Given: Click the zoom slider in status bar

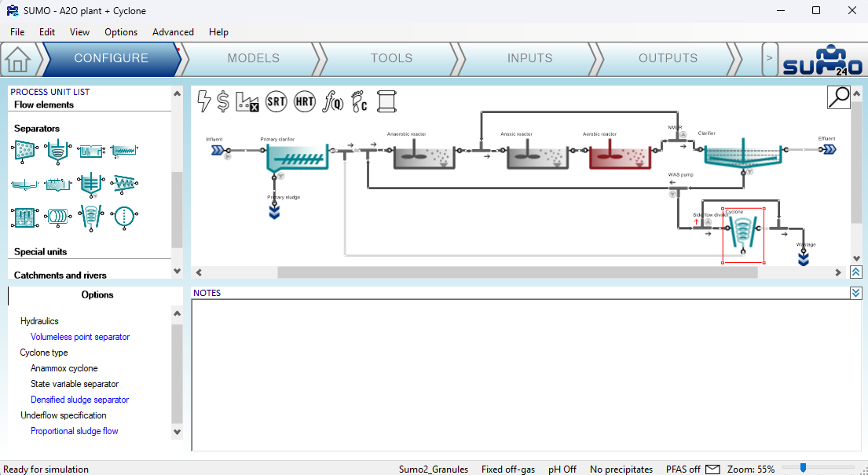Looking at the screenshot, I should (803, 468).
